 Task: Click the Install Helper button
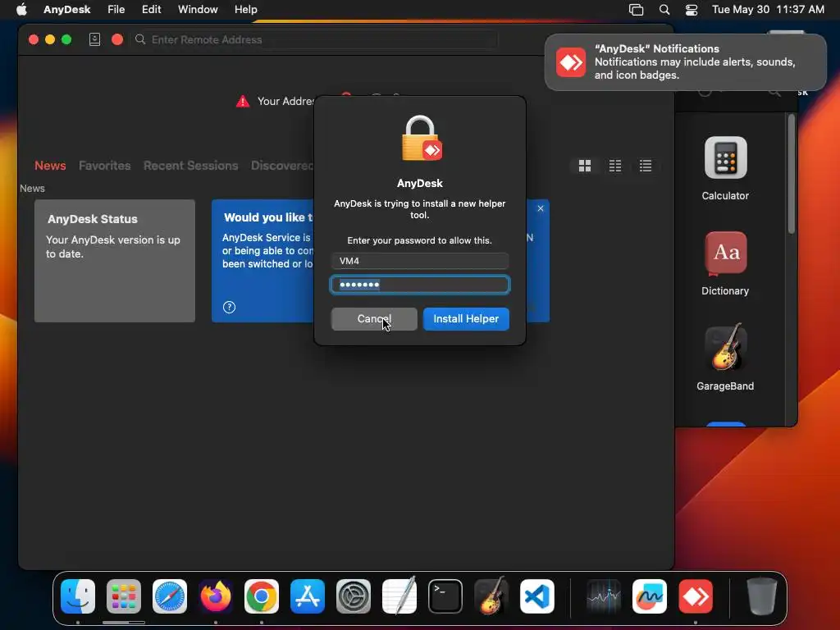click(466, 319)
